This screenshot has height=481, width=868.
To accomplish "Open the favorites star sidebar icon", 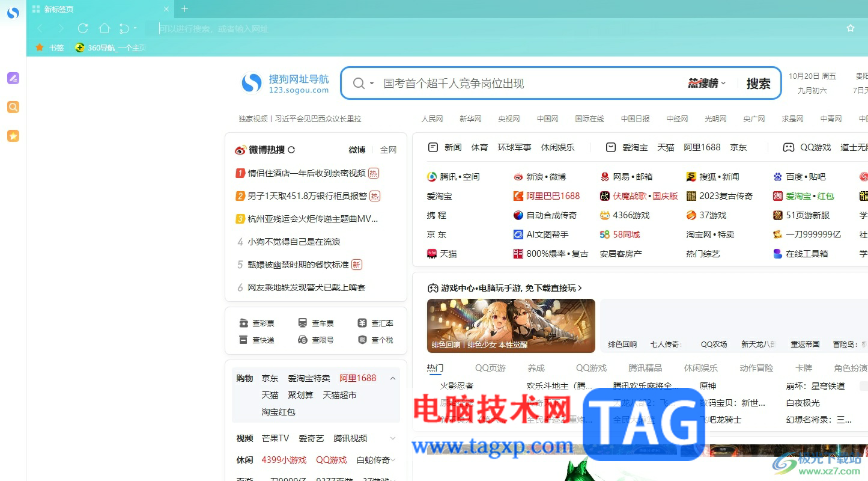I will pos(13,136).
